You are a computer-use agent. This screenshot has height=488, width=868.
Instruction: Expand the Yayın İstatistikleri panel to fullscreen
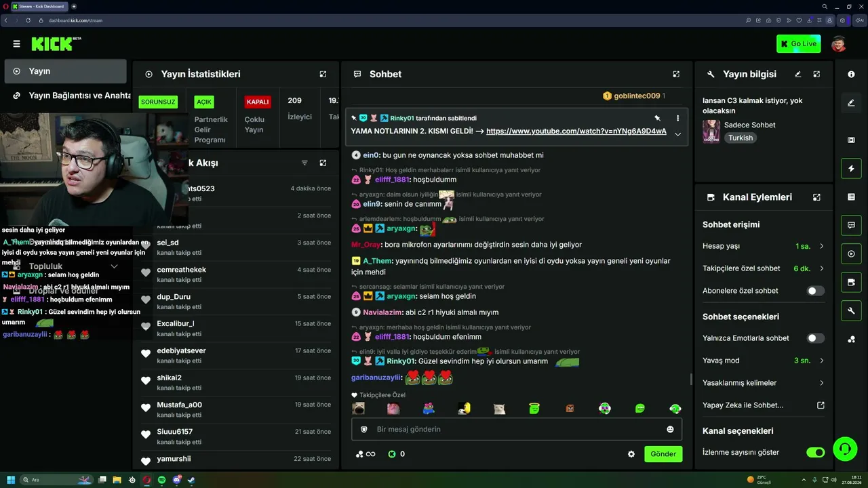[x=323, y=74]
